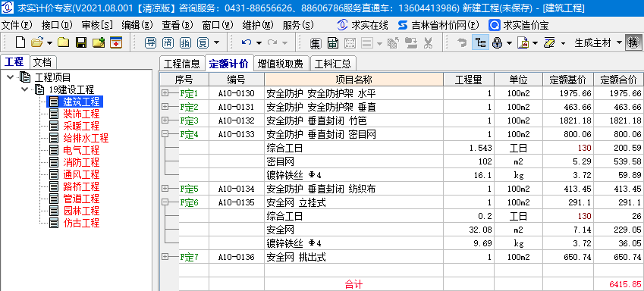This screenshot has height=291, width=644.
Task: Switch to the 文档 tab
Action: [x=42, y=62]
